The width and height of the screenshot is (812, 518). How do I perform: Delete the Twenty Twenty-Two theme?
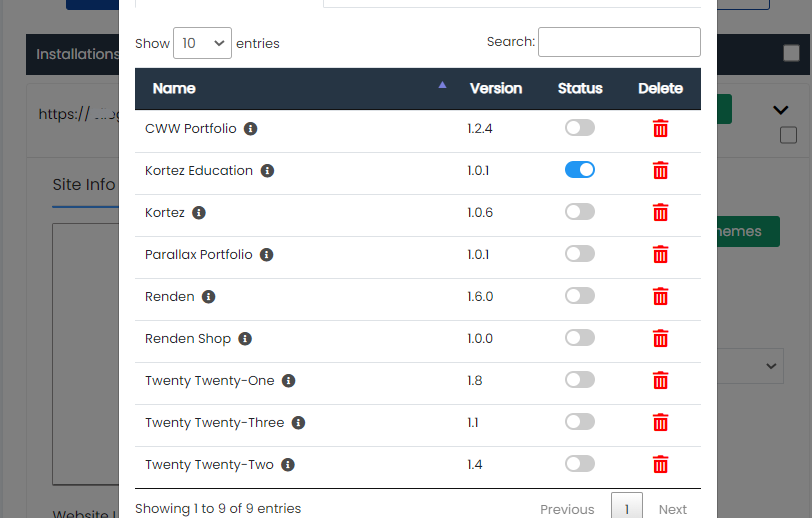click(x=660, y=464)
